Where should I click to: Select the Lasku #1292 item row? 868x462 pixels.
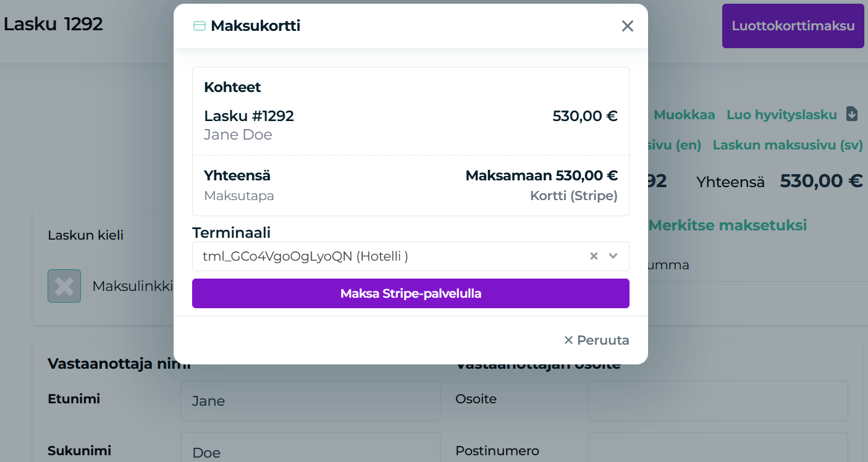[411, 125]
